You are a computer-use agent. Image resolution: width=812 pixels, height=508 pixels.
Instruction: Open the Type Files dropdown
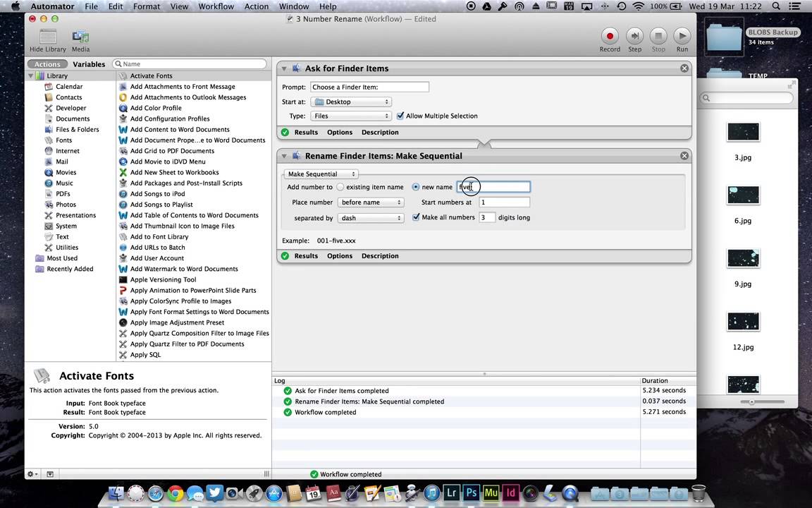point(351,116)
